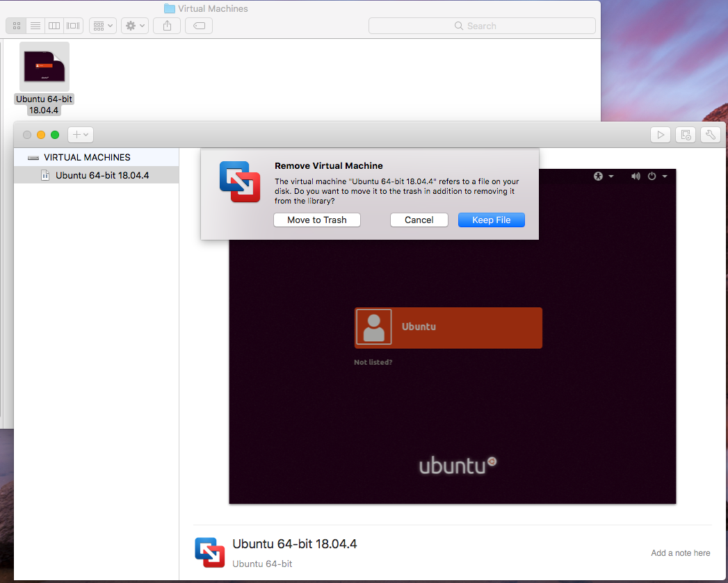The image size is (728, 583).
Task: Click the Finder edit tags button
Action: [199, 26]
